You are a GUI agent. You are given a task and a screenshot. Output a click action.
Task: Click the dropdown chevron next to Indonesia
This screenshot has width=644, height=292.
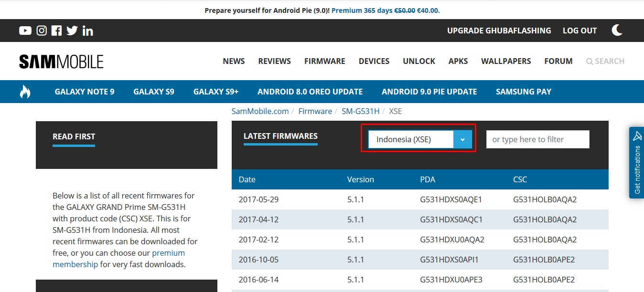[x=462, y=139]
